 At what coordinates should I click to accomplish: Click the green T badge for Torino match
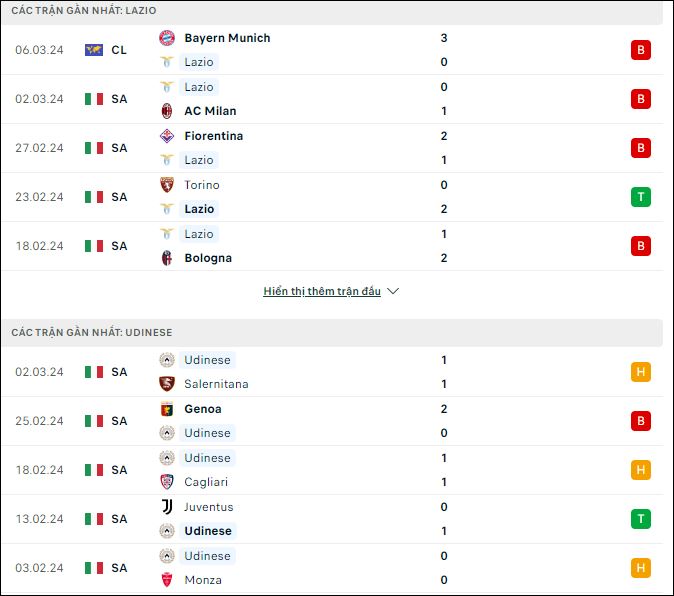(x=640, y=197)
